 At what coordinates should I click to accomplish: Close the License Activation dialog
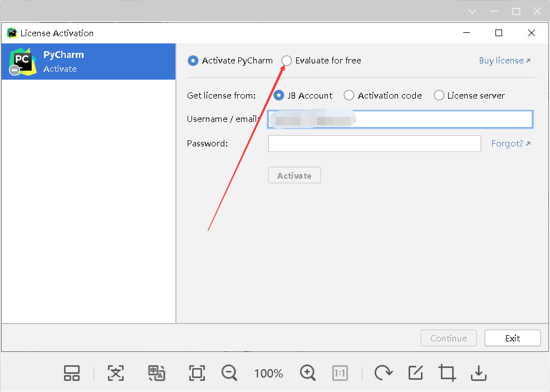[x=532, y=33]
